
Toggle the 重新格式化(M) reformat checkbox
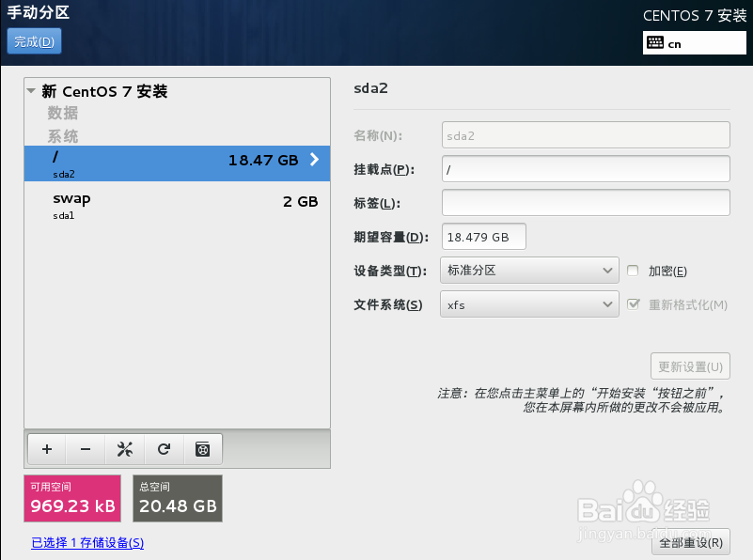tap(634, 304)
